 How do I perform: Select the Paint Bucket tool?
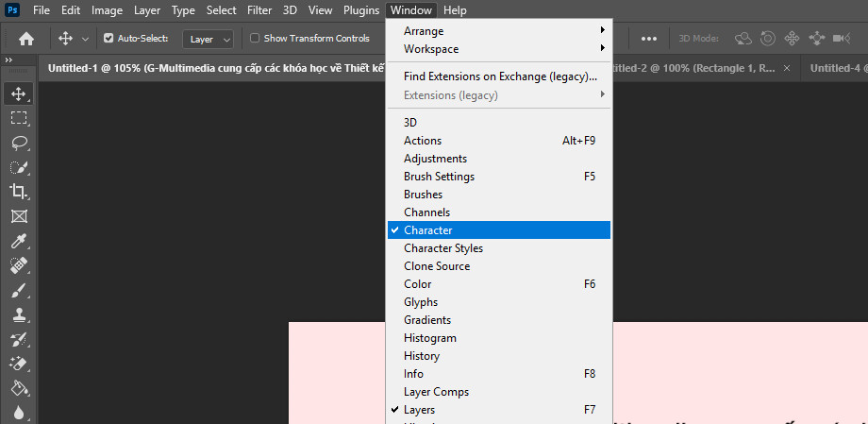(x=19, y=388)
